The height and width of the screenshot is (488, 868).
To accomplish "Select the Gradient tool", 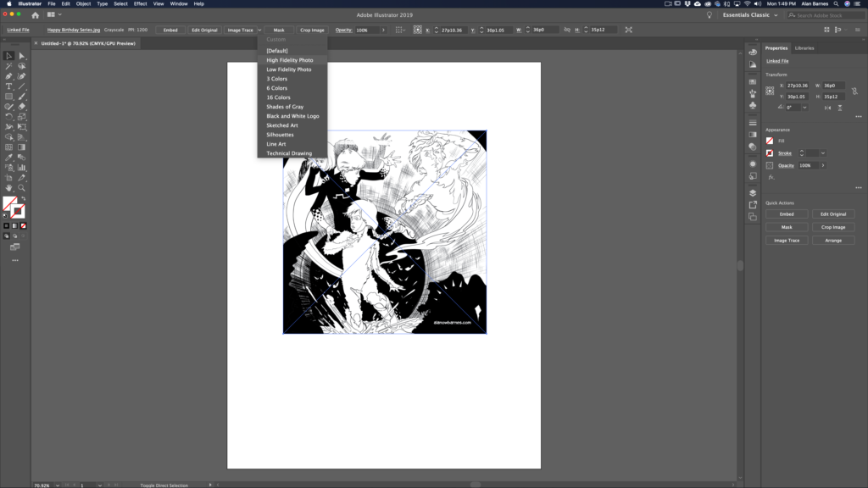I will [x=21, y=147].
